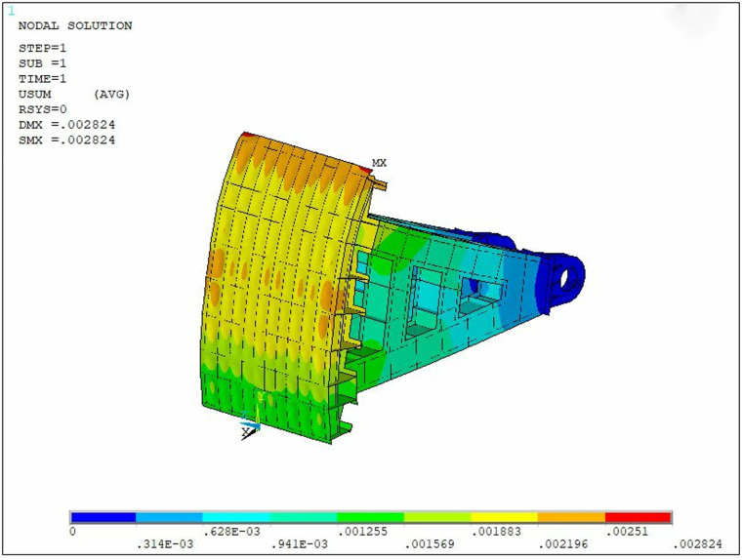The width and height of the screenshot is (742, 560).
Task: Click the (AVG) label
Action: pyautogui.click(x=111, y=94)
